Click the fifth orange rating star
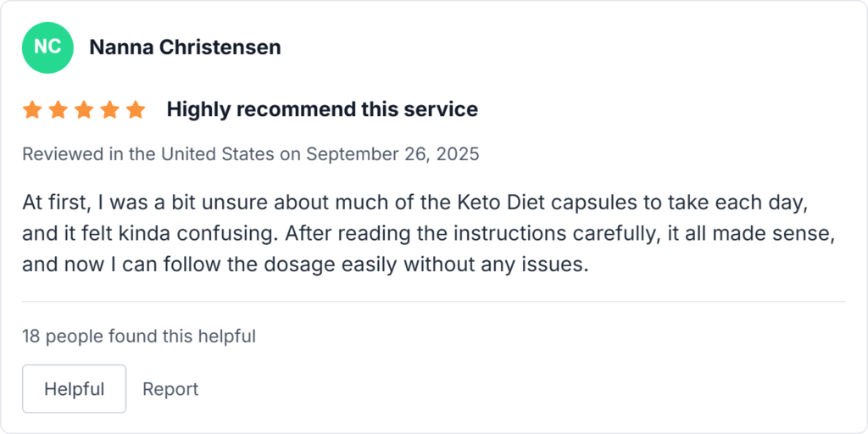 tap(136, 109)
